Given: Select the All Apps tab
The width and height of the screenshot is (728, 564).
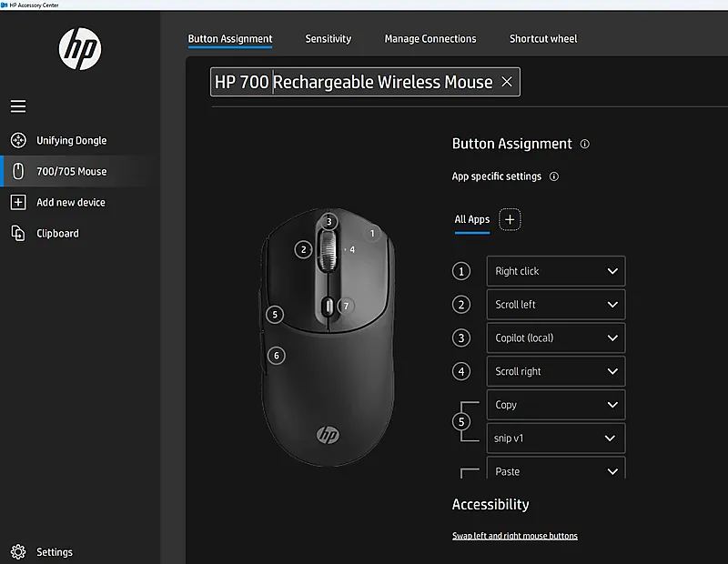Looking at the screenshot, I should (x=472, y=219).
